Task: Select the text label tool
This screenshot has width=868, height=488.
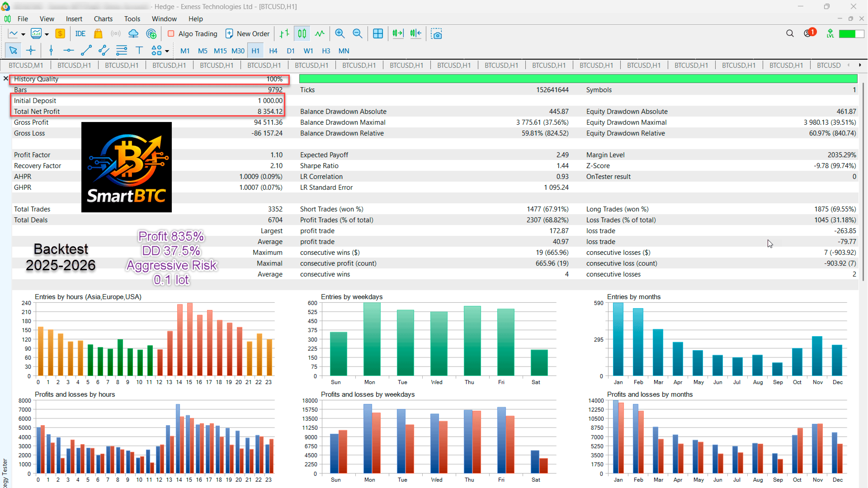Action: (x=139, y=51)
